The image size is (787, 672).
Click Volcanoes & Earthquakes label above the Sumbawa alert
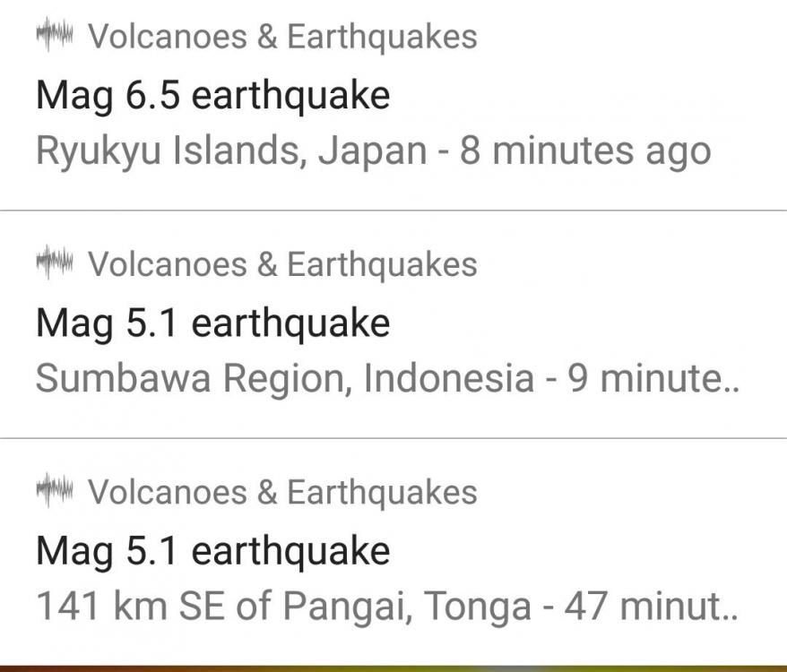pyautogui.click(x=282, y=265)
